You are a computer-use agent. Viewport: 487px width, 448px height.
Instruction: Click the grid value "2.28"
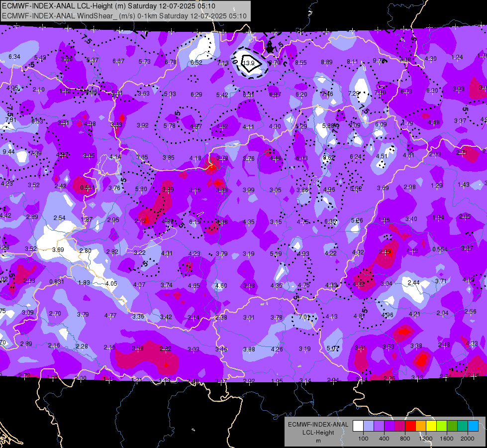[82, 346]
